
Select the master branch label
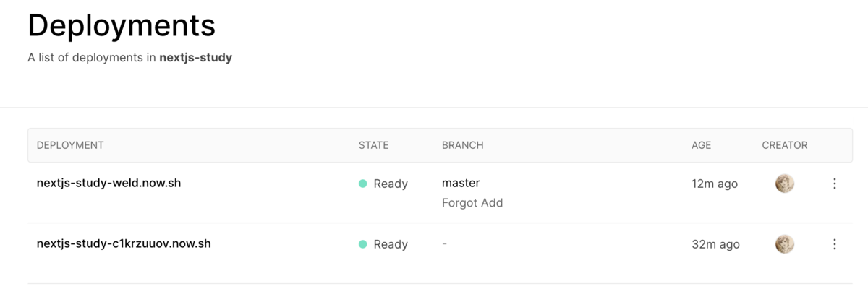[x=461, y=183]
